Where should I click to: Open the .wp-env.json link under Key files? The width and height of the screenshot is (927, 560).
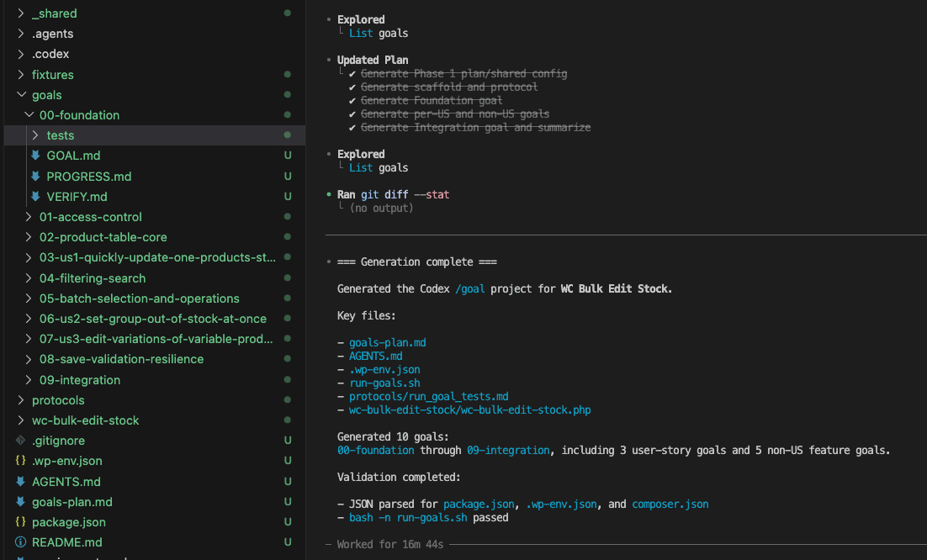384,370
